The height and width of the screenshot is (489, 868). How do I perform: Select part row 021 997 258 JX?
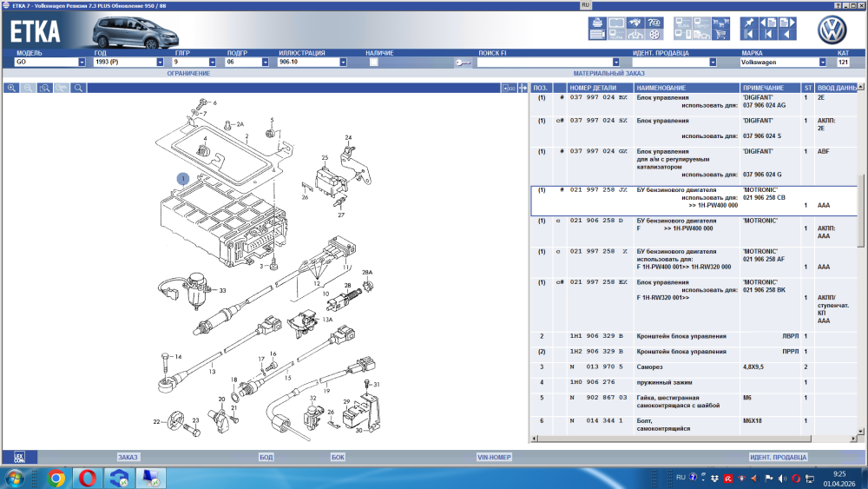coord(694,201)
